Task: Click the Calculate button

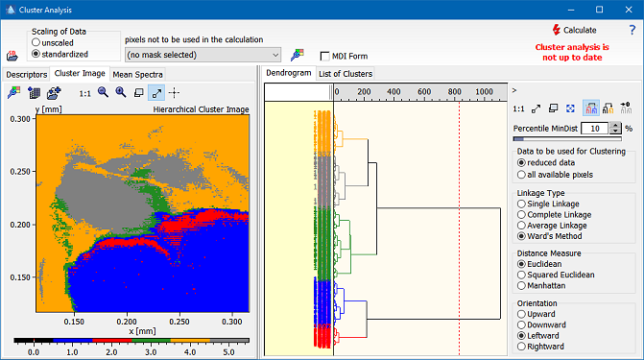Action: 574,30
